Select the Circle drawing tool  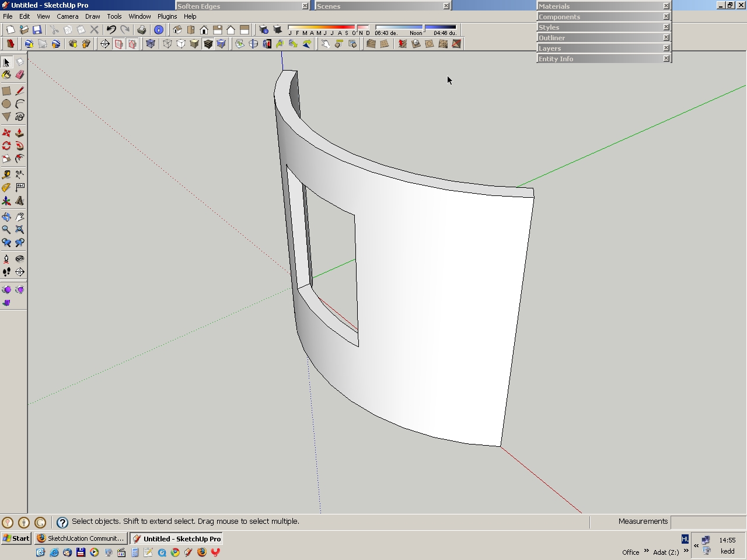pos(6,104)
